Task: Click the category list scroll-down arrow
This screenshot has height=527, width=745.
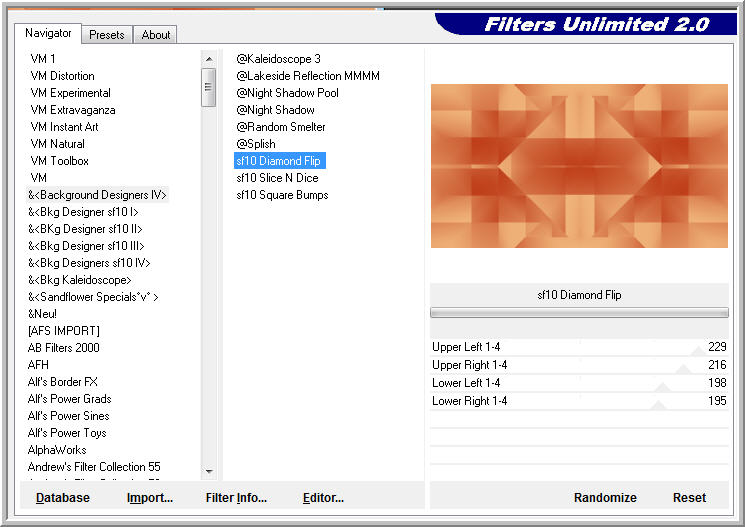Action: pyautogui.click(x=209, y=471)
